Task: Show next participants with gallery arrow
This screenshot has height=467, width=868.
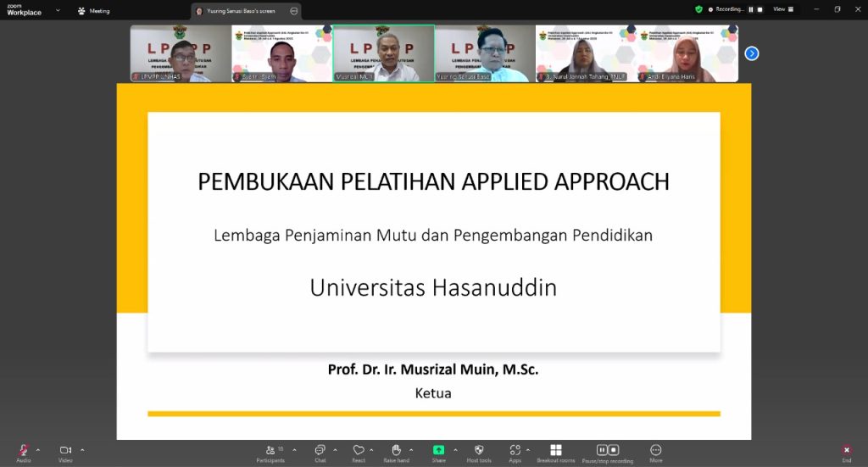Action: tap(751, 53)
